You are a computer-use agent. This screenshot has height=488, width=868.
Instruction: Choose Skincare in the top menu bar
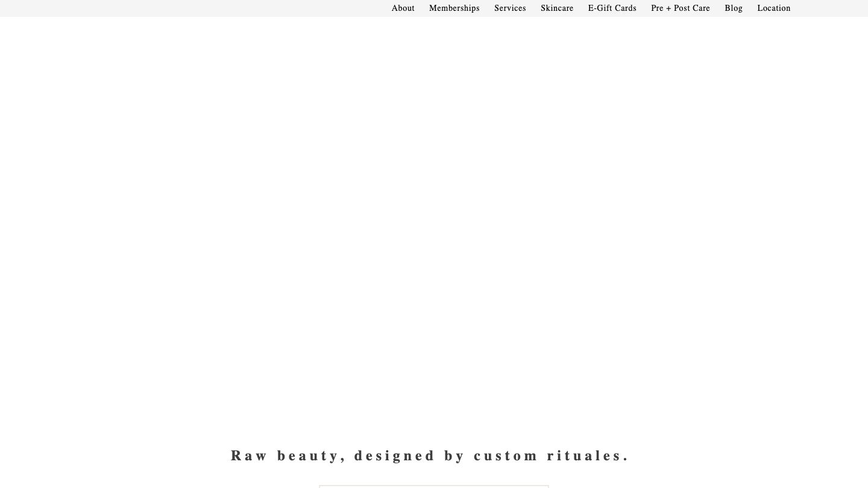(557, 8)
